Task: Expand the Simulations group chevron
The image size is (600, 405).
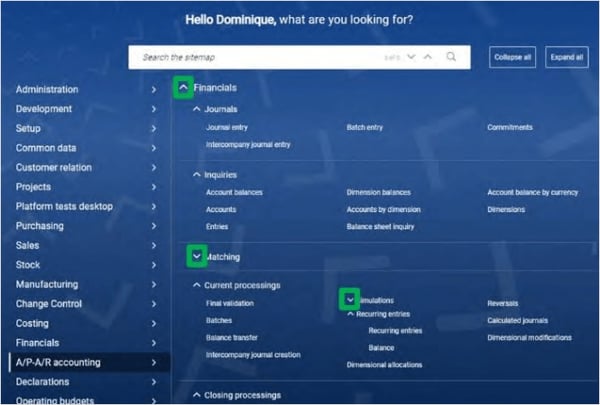Action: click(x=349, y=299)
